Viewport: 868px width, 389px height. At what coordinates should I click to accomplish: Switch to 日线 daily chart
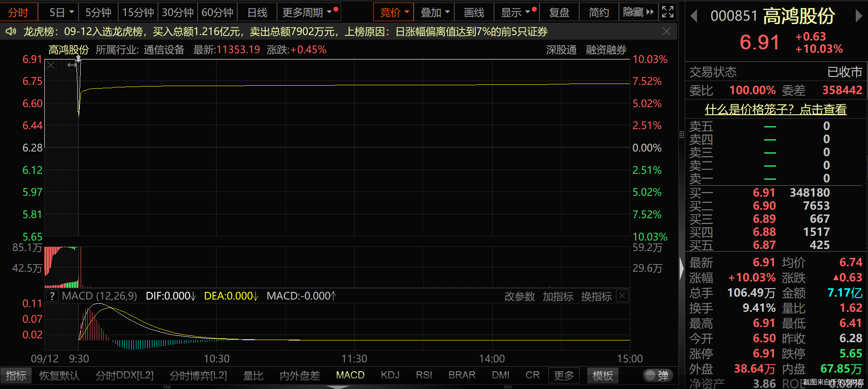tap(257, 13)
